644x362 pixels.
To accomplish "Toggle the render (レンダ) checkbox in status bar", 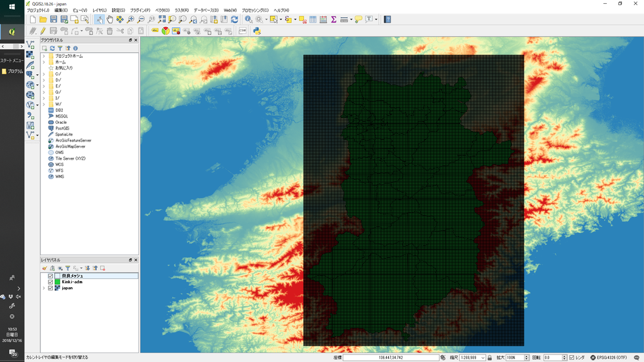I will point(572,358).
